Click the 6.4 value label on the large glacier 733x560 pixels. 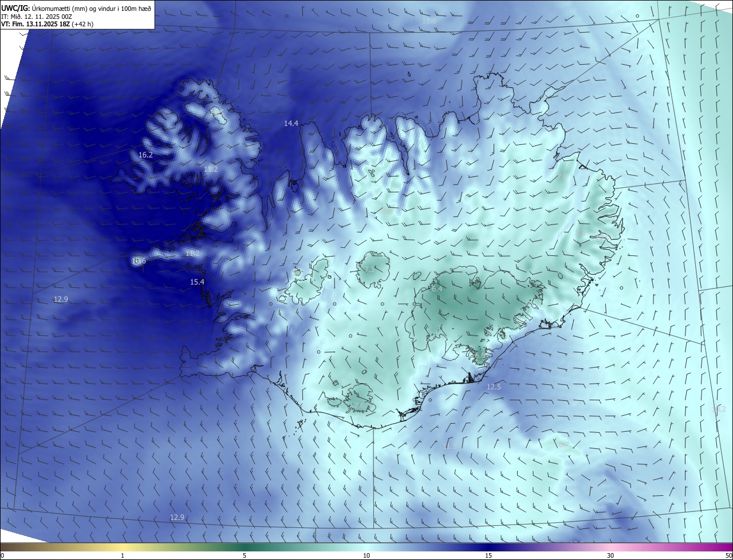(x=436, y=289)
